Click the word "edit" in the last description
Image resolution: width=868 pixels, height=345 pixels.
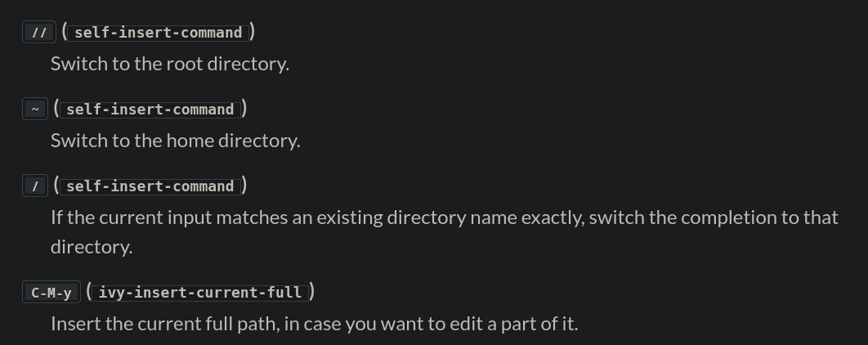(x=466, y=324)
